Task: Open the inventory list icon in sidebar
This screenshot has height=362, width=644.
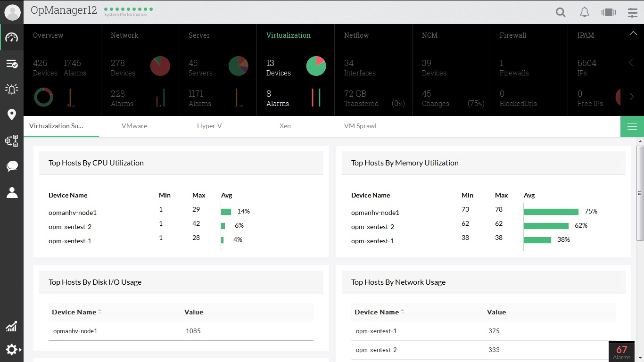Action: pyautogui.click(x=12, y=64)
